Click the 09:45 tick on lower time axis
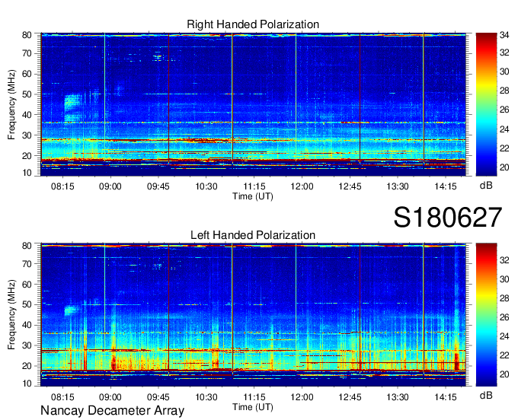Image resolution: width=518 pixels, height=420 pixels. [158, 396]
